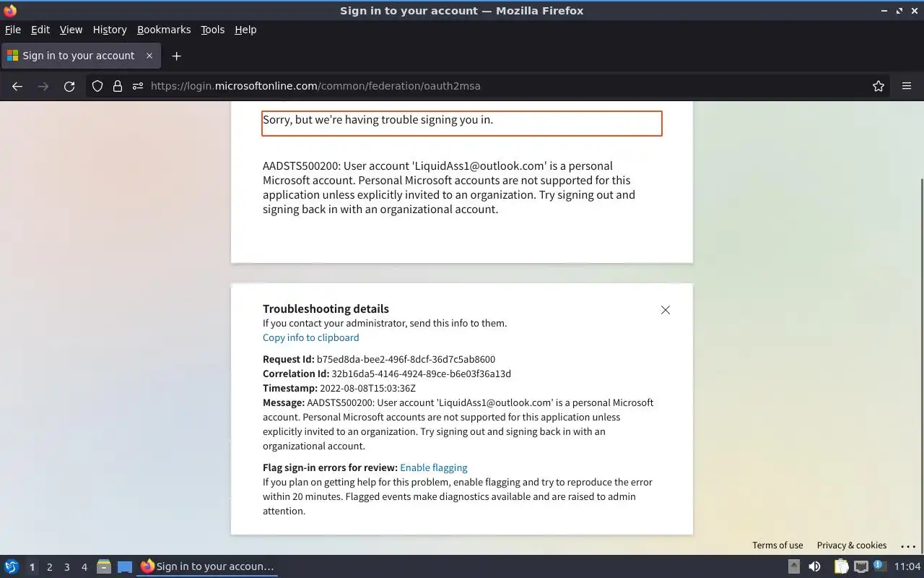
Task: Click the Timestamp value 2022-08-08T15:03:36Z
Action: point(367,388)
